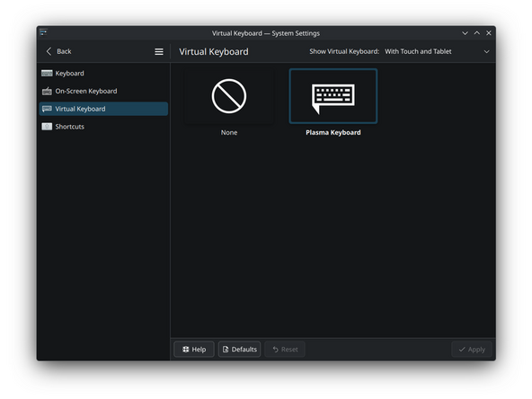The height and width of the screenshot is (399, 532).
Task: Click the dropdown chevron beside With Touch and Tablet
Action: coord(486,51)
